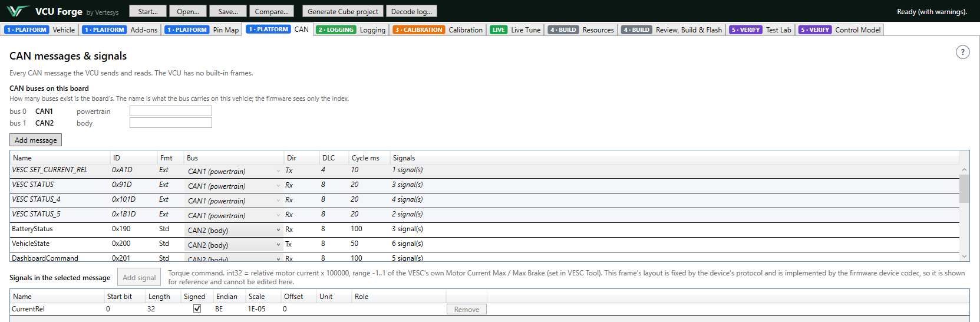The width and height of the screenshot is (980, 322).
Task: Select the CAN tab
Action: click(x=278, y=29)
